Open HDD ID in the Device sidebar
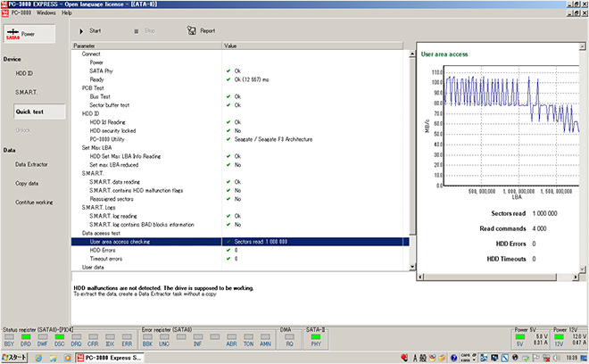 24,73
